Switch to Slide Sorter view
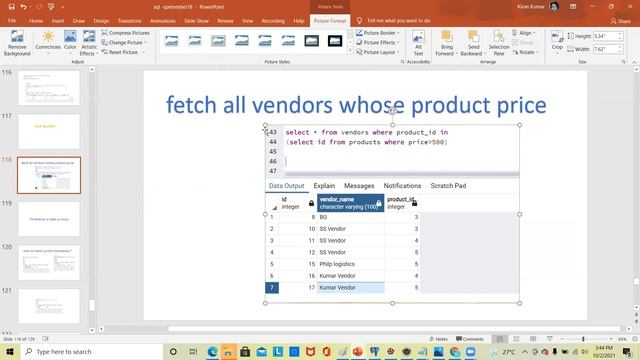The image size is (640, 360). pyautogui.click(x=516, y=339)
